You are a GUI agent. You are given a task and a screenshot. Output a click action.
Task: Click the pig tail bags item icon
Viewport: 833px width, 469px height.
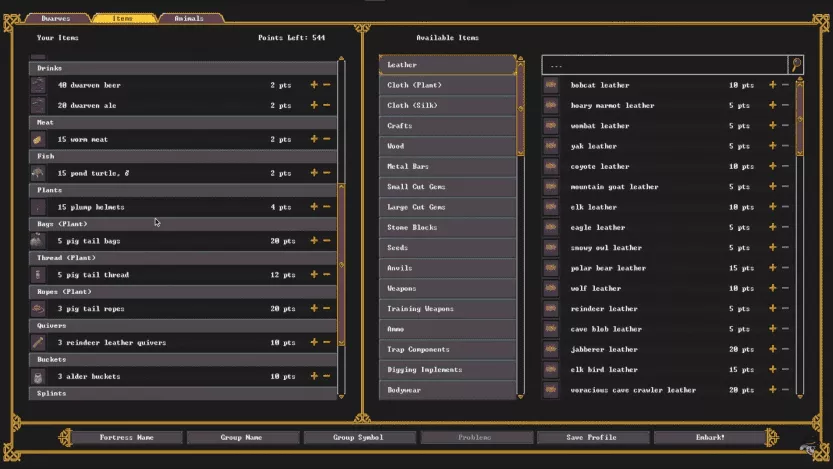[38, 241]
